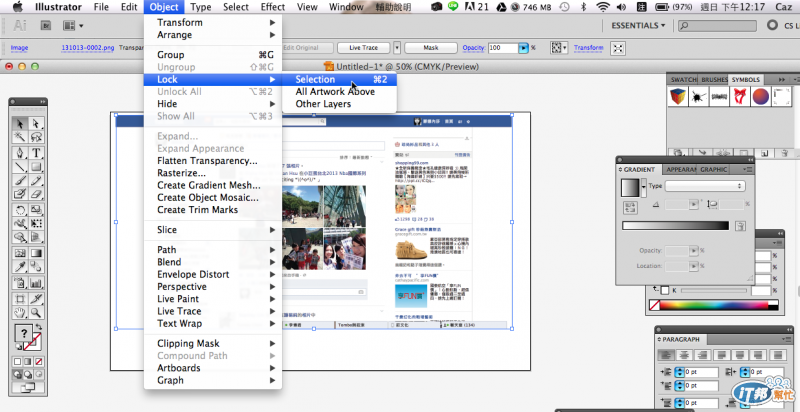The height and width of the screenshot is (412, 800).
Task: Select the Rotate tool
Action: [x=20, y=210]
